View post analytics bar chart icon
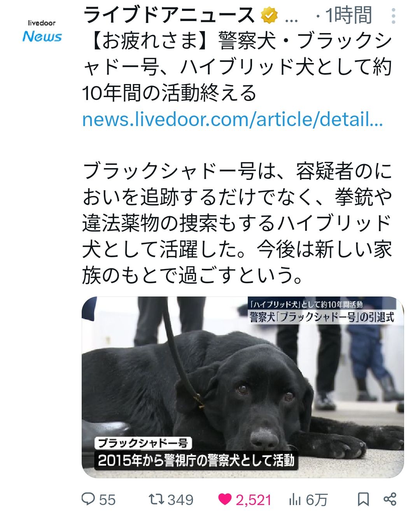 [295, 500]
